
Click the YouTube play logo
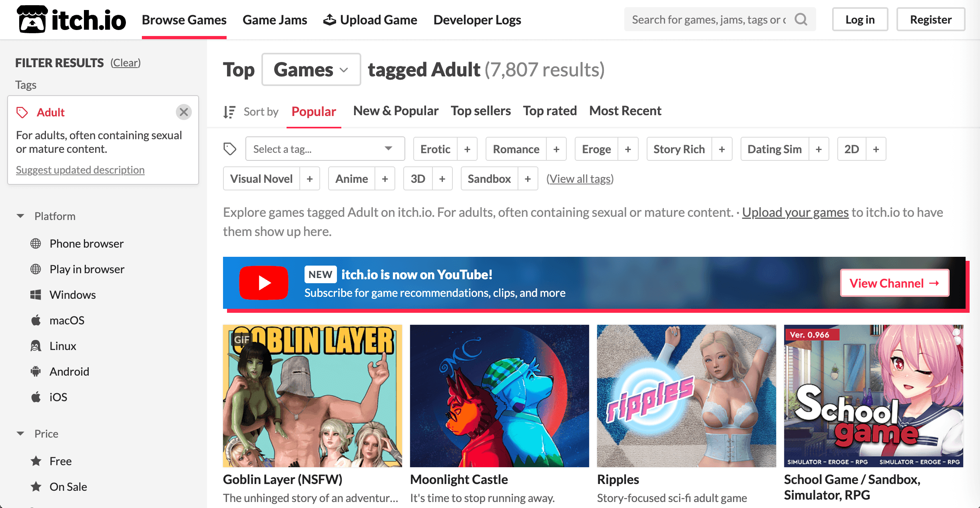pyautogui.click(x=264, y=283)
